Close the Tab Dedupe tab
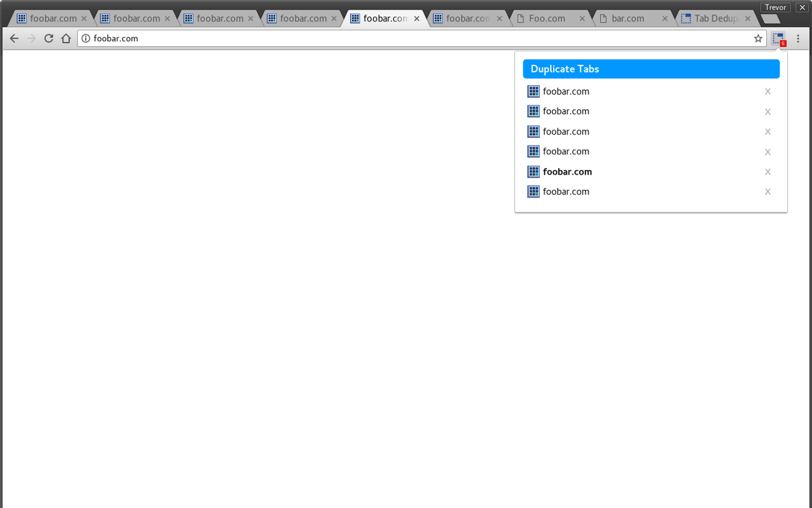 tap(748, 18)
